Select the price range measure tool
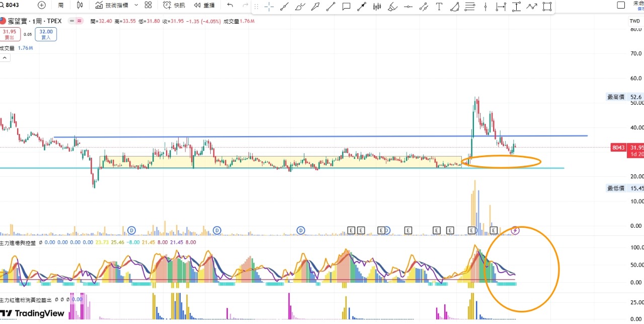The width and height of the screenshot is (644, 324). (x=516, y=7)
